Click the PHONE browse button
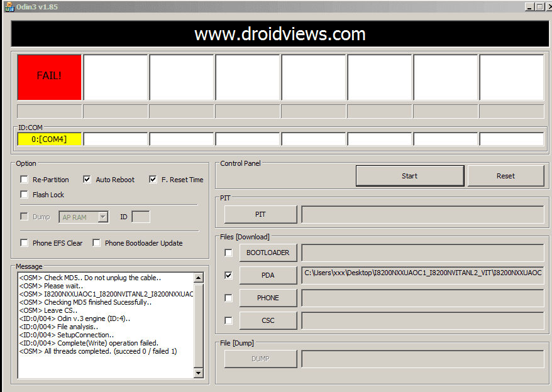The height and width of the screenshot is (392, 552). (x=268, y=298)
